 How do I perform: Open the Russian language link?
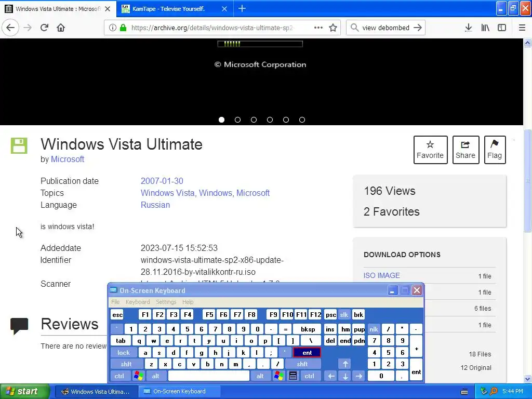click(155, 205)
